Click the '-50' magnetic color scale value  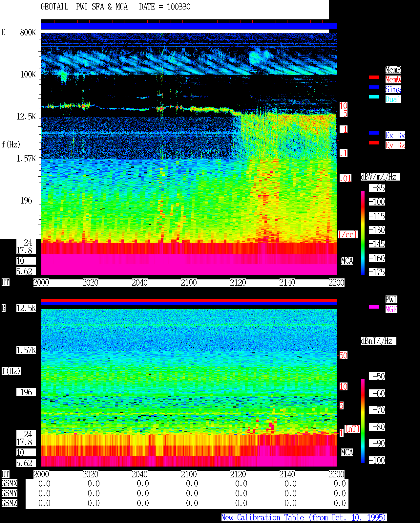click(377, 376)
